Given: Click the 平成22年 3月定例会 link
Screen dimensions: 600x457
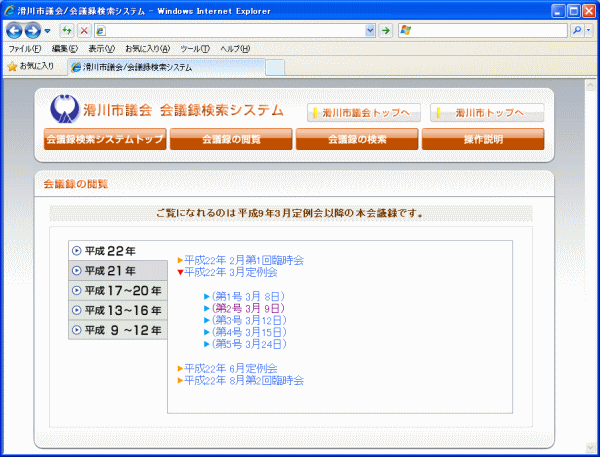Looking at the screenshot, I should [231, 272].
